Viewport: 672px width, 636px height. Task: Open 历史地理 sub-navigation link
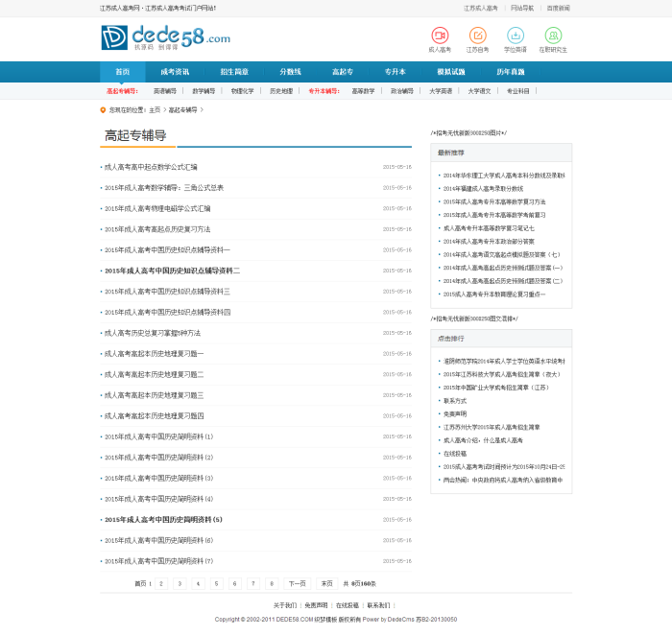click(281, 91)
